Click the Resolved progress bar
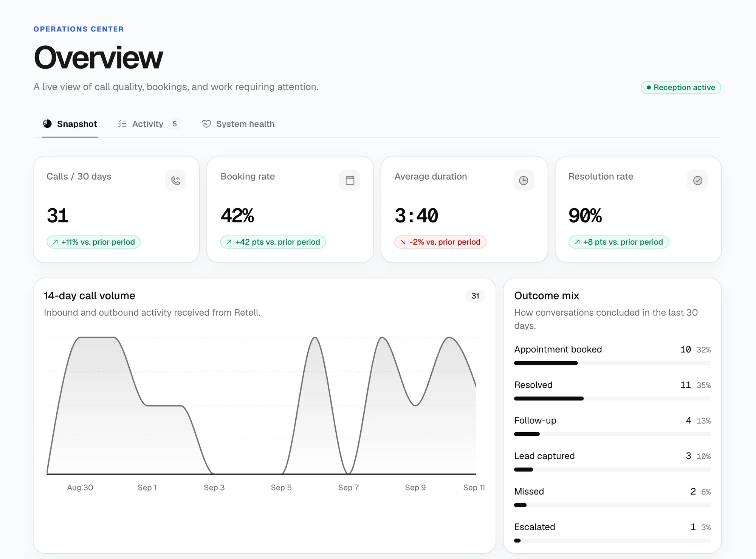Screen dimensions: 756x559 click(x=612, y=399)
